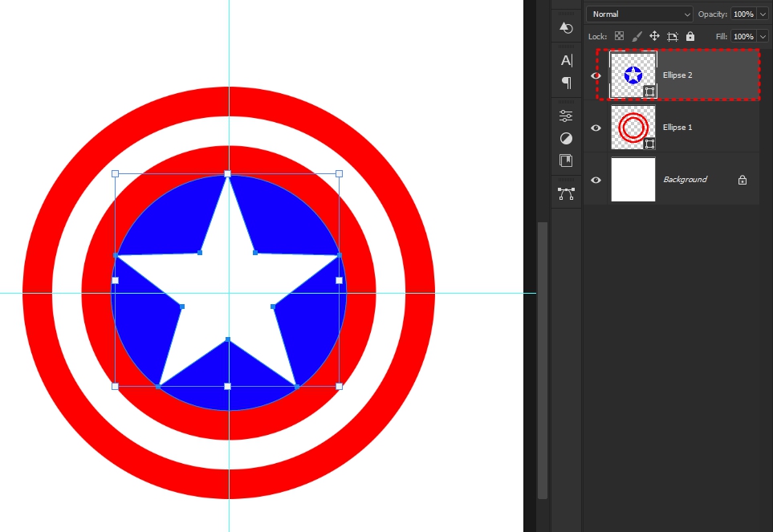Image resolution: width=773 pixels, height=532 pixels.
Task: Open the Libraries panel icon
Action: click(566, 160)
